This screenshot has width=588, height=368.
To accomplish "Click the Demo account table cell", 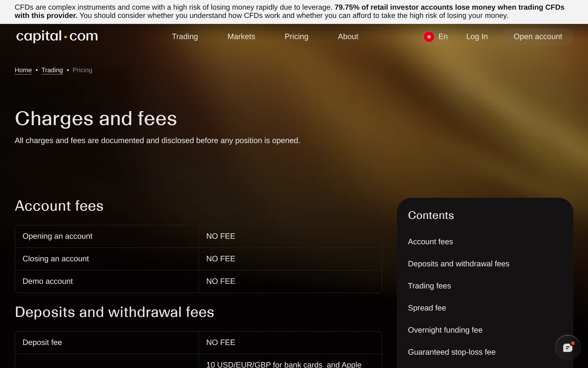I will pyautogui.click(x=107, y=281).
